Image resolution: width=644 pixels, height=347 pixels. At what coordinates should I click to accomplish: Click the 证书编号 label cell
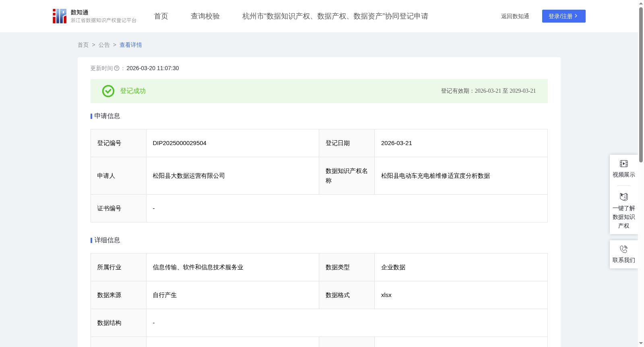118,208
